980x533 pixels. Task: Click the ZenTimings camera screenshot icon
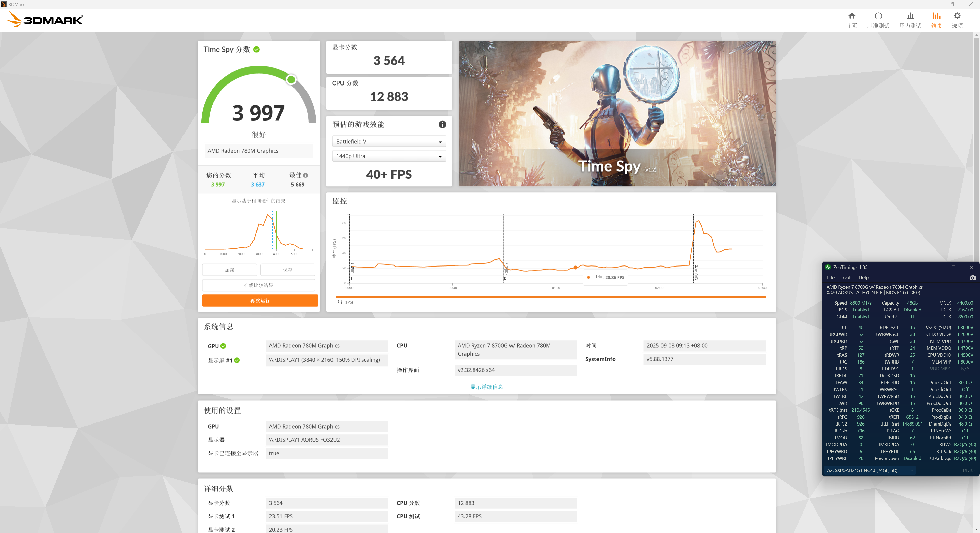tap(972, 278)
